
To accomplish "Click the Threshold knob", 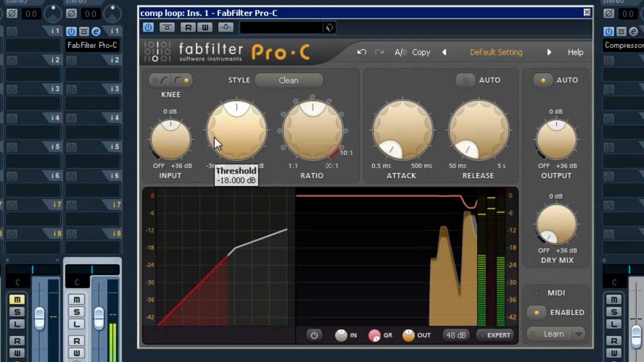I will click(x=237, y=130).
